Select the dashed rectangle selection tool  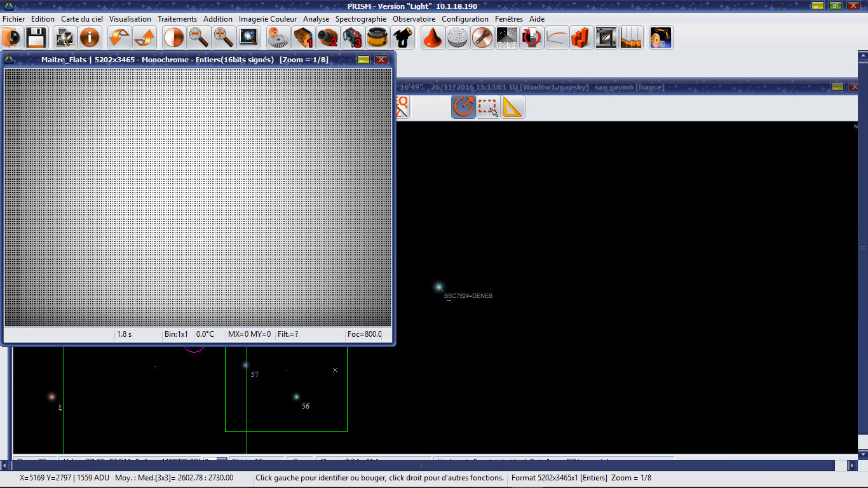pos(488,107)
